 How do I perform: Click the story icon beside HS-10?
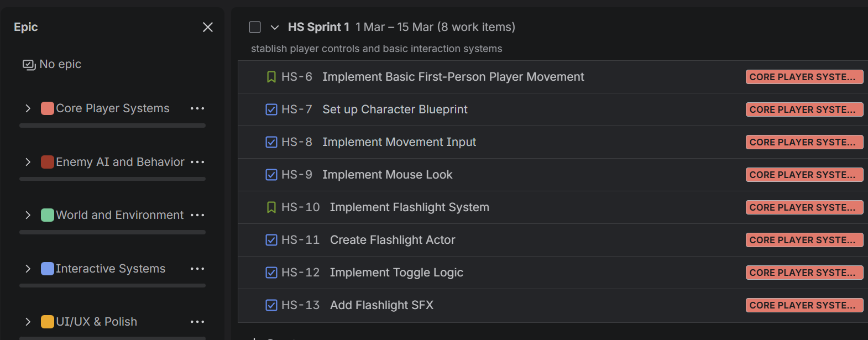point(271,207)
